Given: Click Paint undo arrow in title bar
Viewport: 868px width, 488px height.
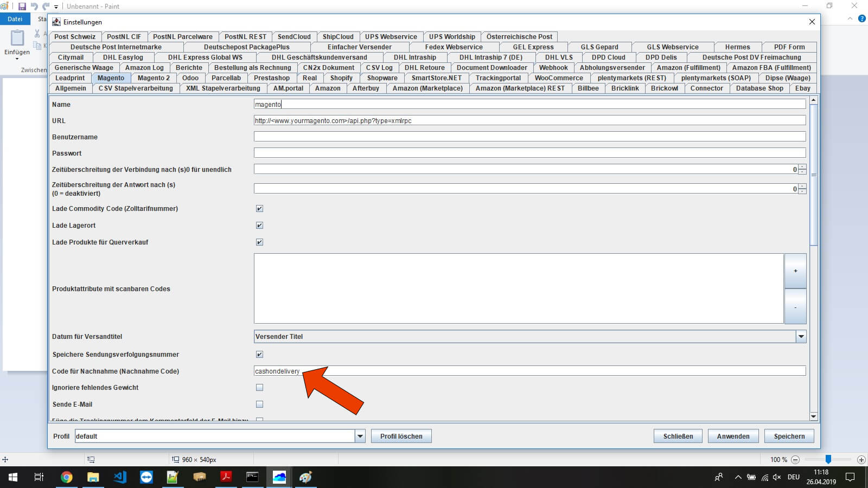Looking at the screenshot, I should tap(34, 7).
